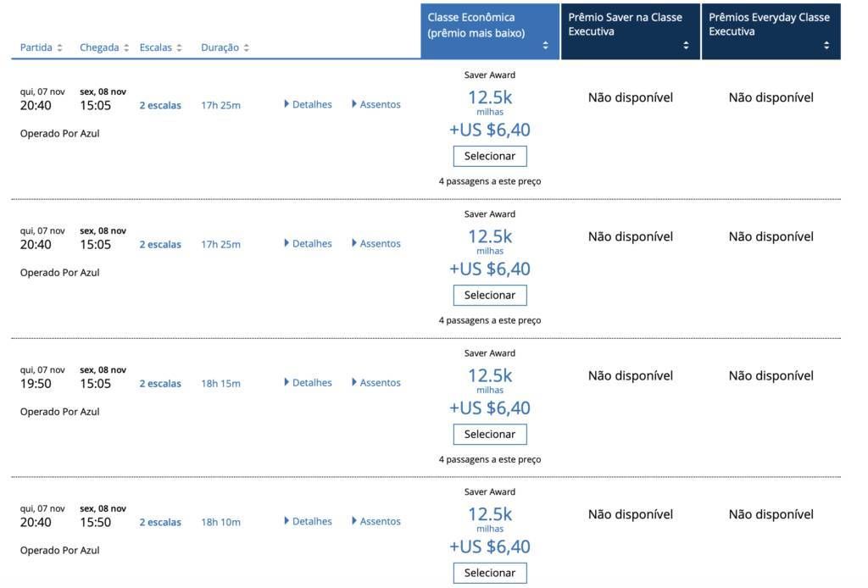Sort Prêmio Saver Executiva column arrows
This screenshot has width=868, height=588.
686,46
